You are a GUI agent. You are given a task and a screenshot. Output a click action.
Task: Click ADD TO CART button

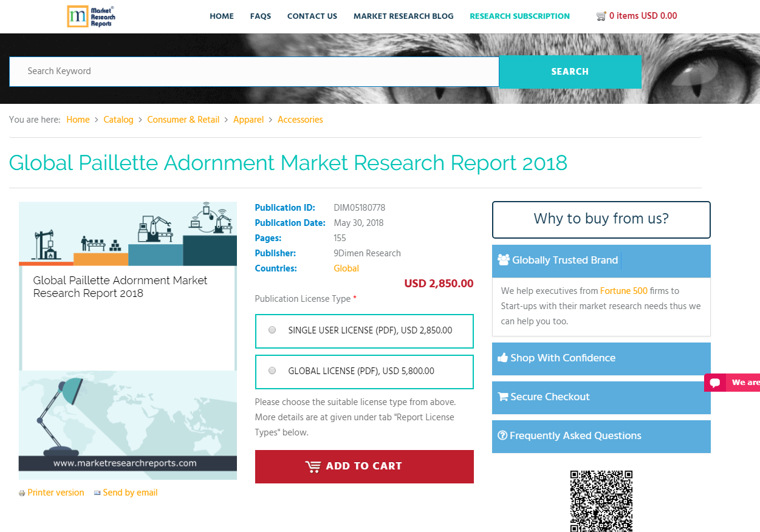(365, 466)
